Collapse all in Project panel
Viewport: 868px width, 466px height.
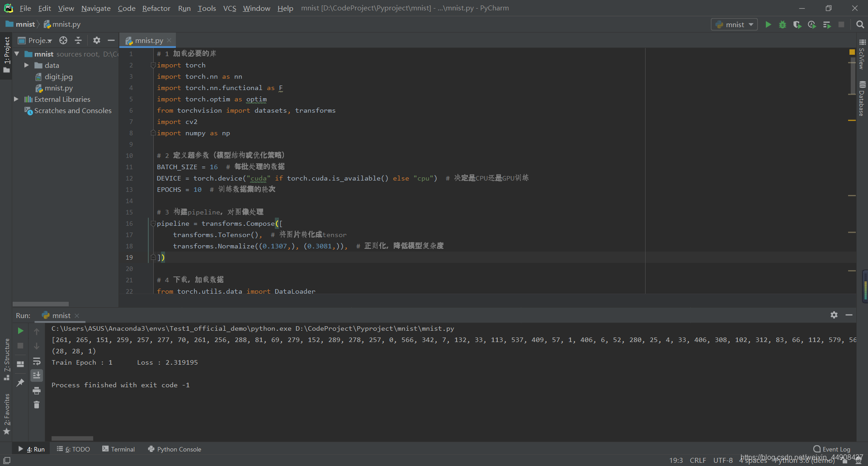pyautogui.click(x=78, y=40)
